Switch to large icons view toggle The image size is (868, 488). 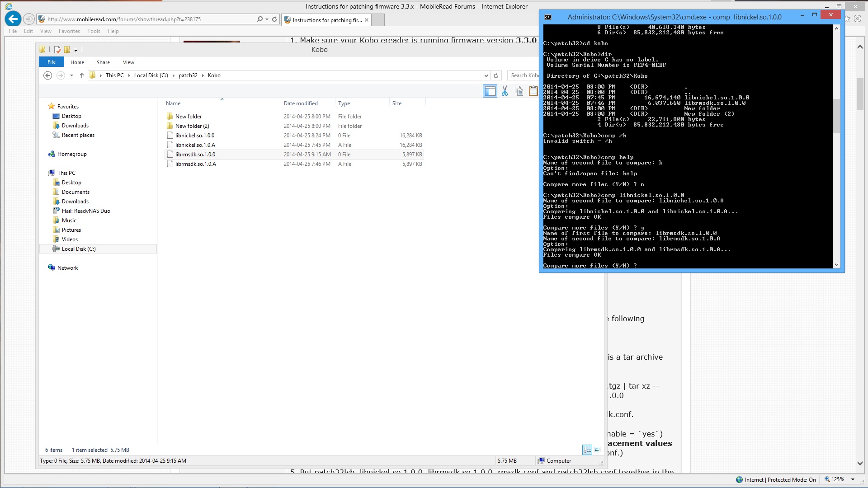597,450
